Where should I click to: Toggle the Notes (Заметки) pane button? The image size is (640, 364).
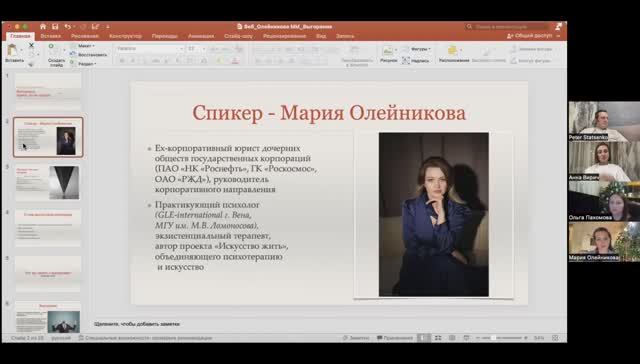pos(356,338)
